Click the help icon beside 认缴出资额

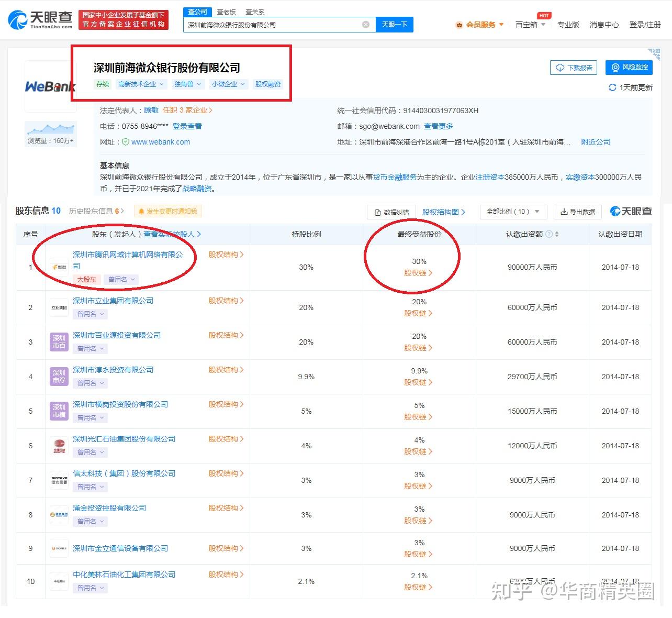click(549, 234)
